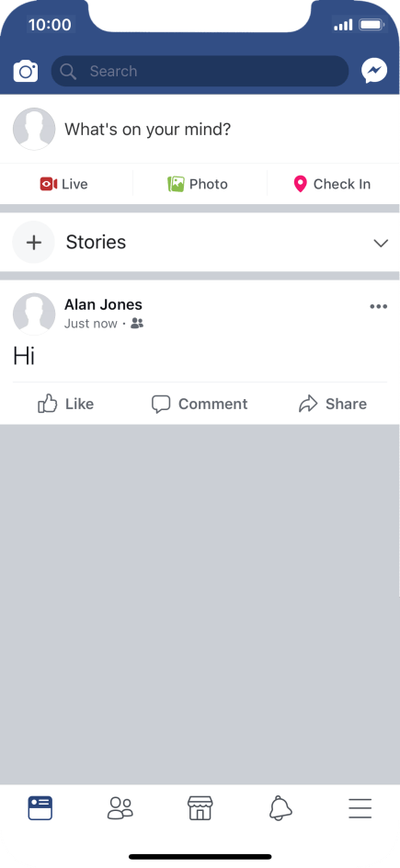Open the Friends tab in bottom bar
The height and width of the screenshot is (868, 400).
(x=120, y=808)
